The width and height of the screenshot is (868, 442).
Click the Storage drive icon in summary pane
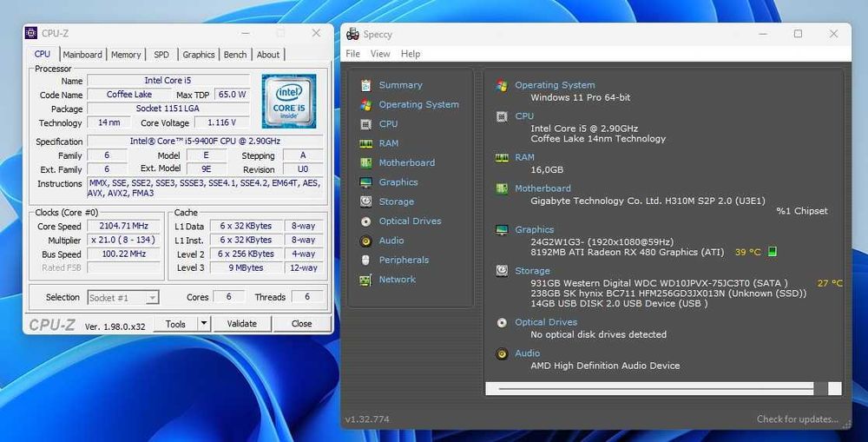coord(502,271)
